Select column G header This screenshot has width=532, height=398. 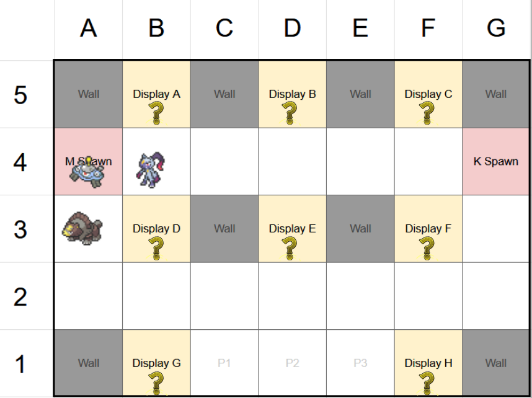click(x=495, y=29)
